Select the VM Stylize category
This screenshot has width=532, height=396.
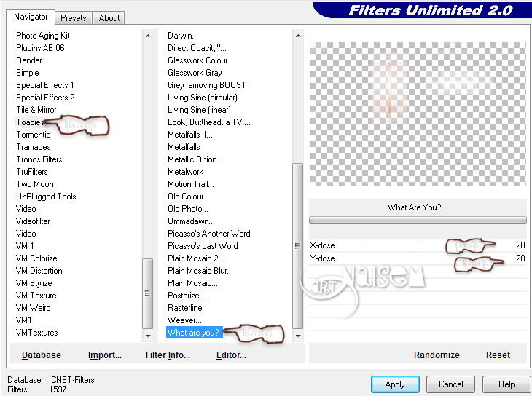(34, 283)
